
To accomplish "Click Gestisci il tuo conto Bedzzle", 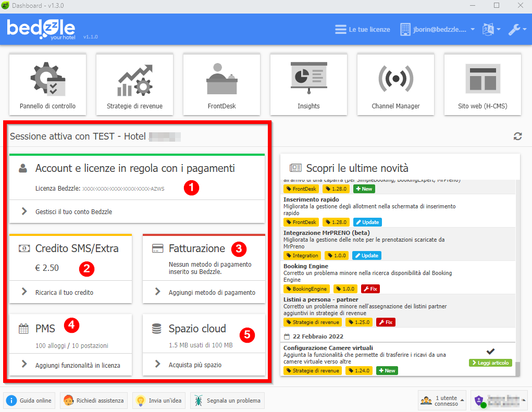I will (x=137, y=211).
